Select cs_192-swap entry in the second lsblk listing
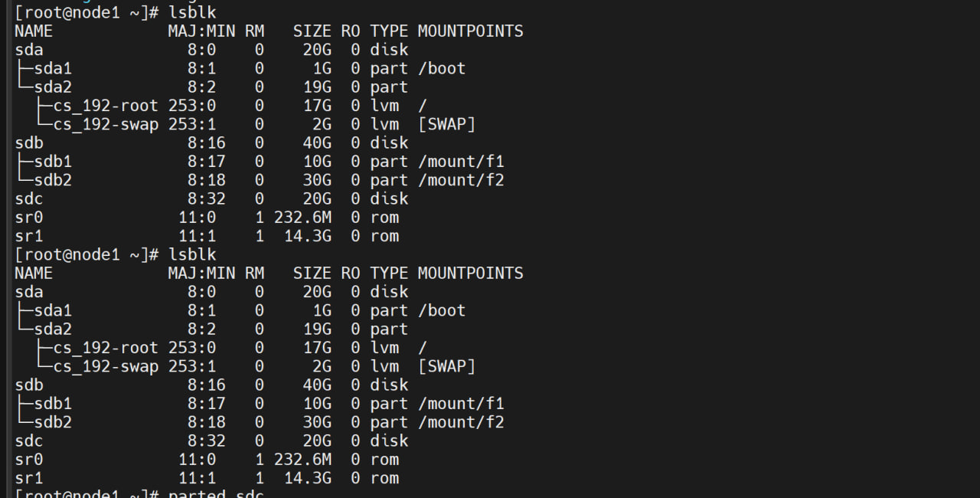The image size is (980, 498). pos(106,366)
